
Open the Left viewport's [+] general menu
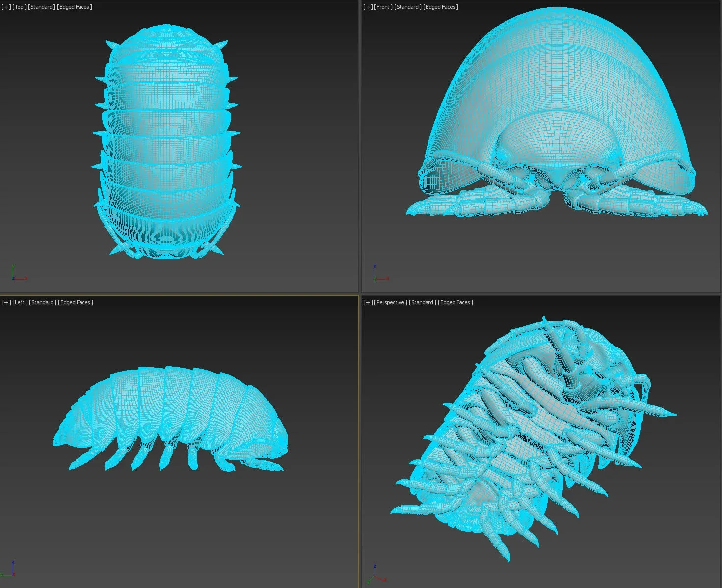[5, 302]
